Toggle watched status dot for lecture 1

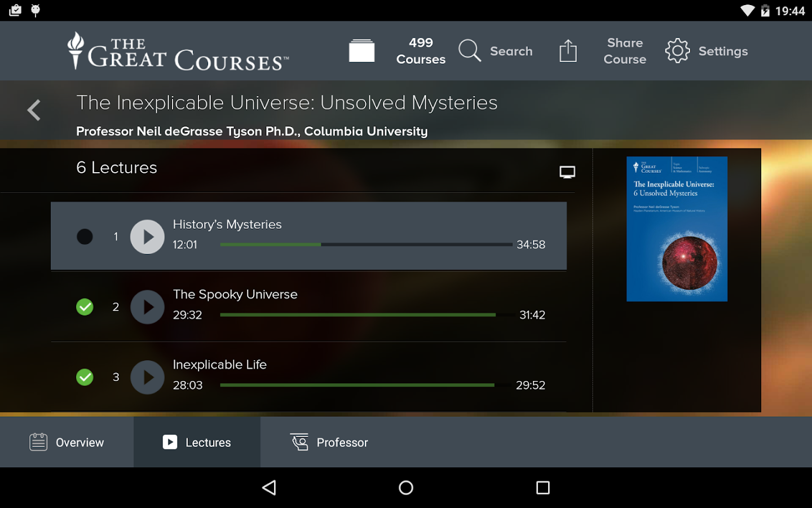pyautogui.click(x=85, y=237)
